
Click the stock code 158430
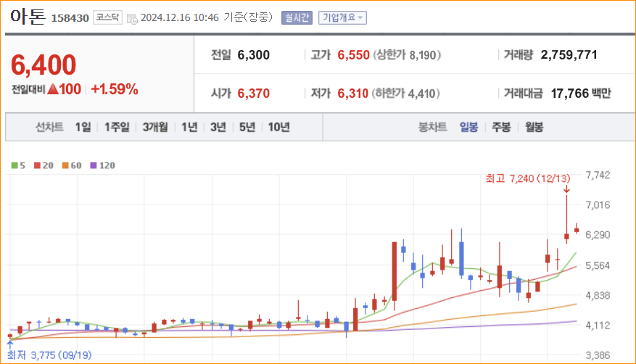click(x=70, y=18)
